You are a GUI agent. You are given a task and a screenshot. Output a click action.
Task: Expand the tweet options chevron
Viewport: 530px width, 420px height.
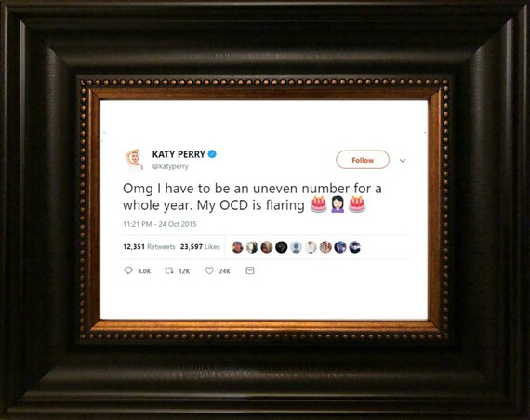click(403, 161)
